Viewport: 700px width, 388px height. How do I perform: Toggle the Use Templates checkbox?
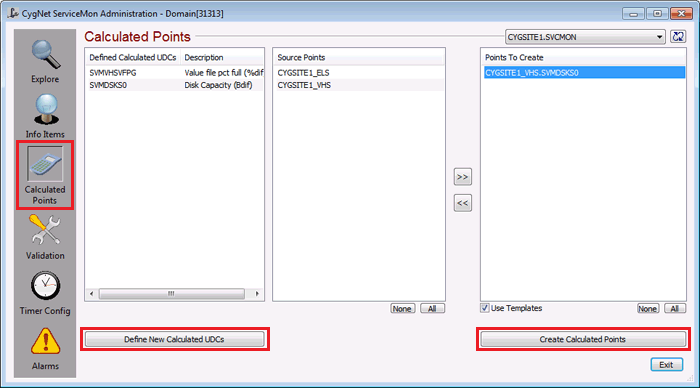coord(484,308)
